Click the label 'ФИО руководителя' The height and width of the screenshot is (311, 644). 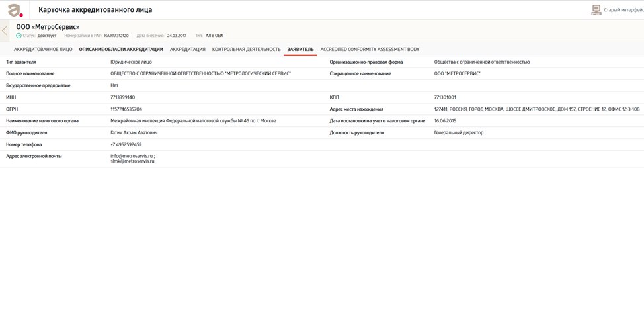click(x=26, y=133)
